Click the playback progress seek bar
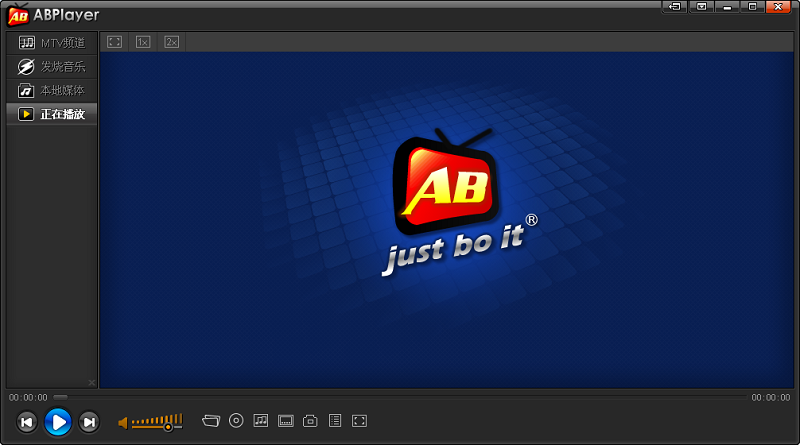Screen dimensions: 800x445 tap(400, 397)
